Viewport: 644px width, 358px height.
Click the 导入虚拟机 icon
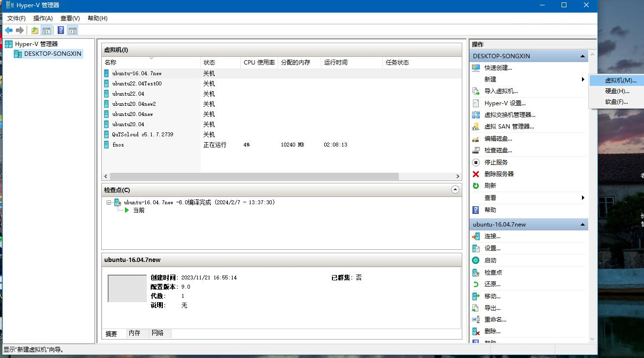click(x=476, y=91)
